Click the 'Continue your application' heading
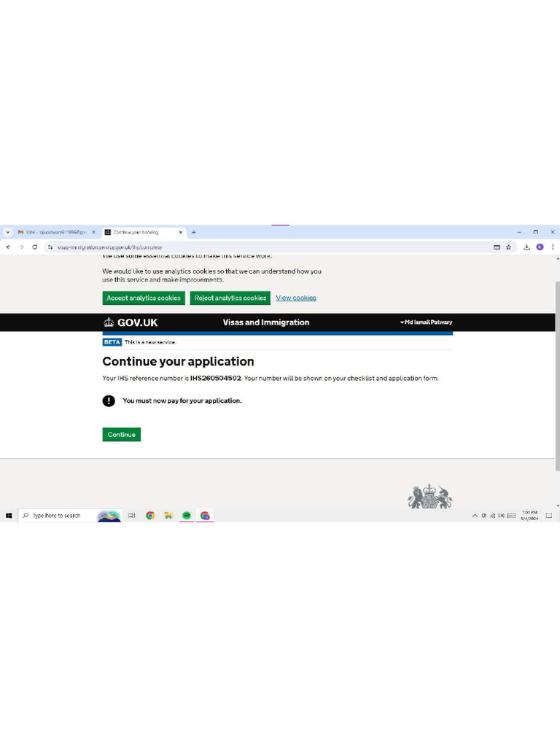 pyautogui.click(x=178, y=362)
